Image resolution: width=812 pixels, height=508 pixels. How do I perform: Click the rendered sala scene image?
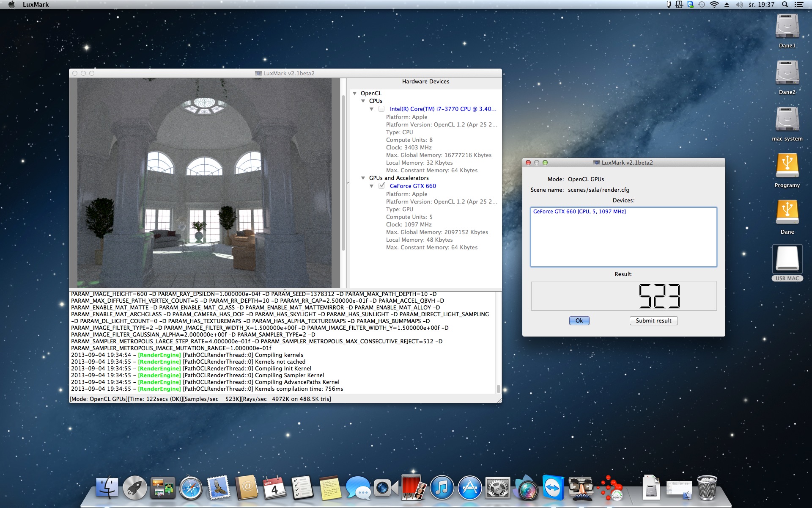tap(204, 183)
